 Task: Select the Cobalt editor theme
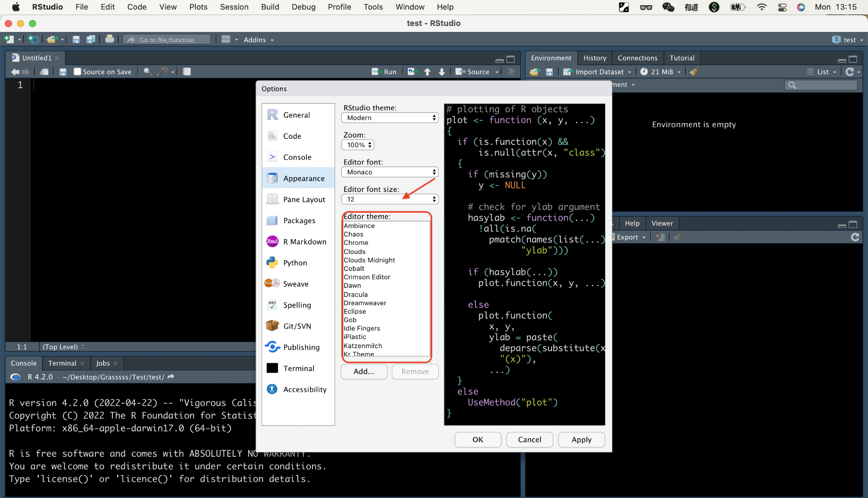coord(386,269)
